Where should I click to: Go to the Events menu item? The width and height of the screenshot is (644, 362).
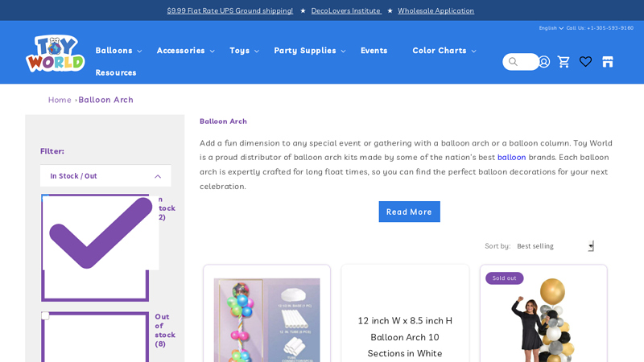(374, 51)
